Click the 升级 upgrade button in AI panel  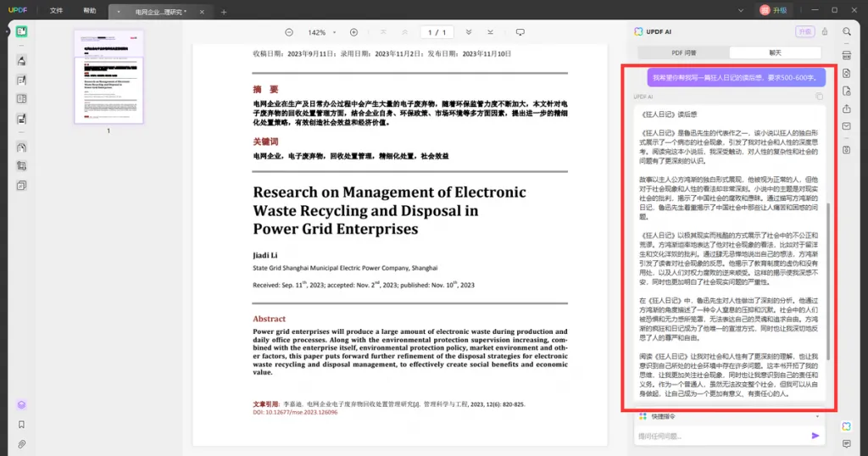[x=804, y=31]
